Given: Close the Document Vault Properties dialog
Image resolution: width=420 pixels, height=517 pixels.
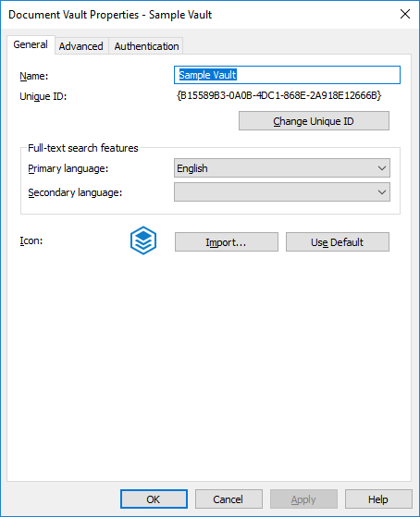Looking at the screenshot, I should [x=405, y=14].
